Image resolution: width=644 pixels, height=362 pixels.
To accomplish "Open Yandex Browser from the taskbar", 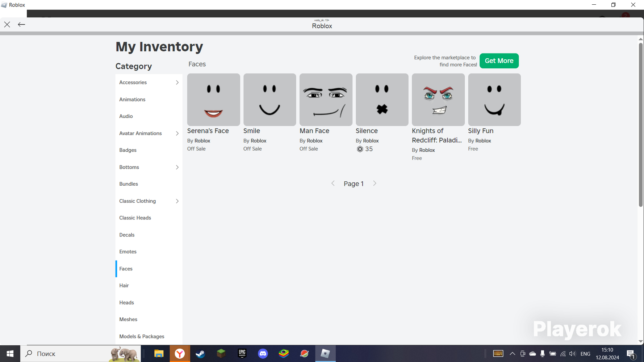I will click(x=180, y=354).
